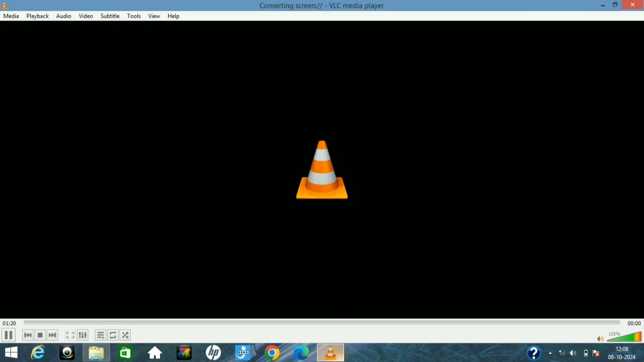Launch Microsoft Edge from taskbar

(301, 353)
